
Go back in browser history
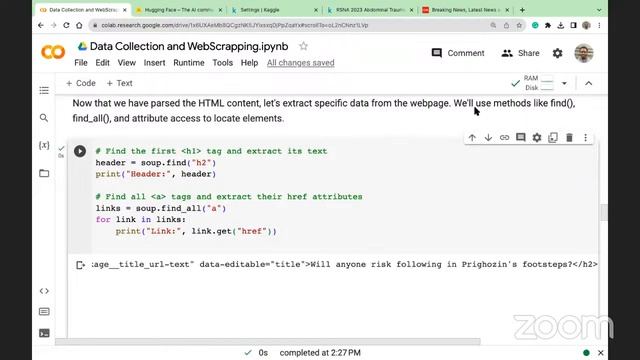(41, 25)
